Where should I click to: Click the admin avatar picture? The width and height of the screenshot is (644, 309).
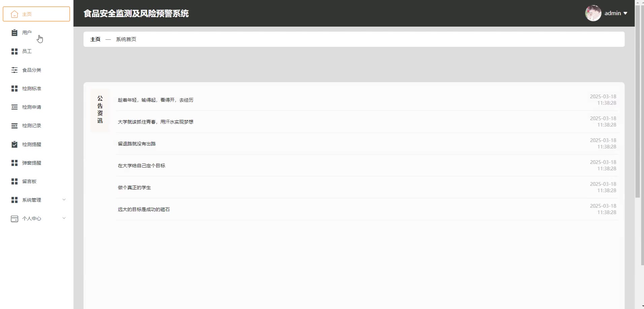593,13
